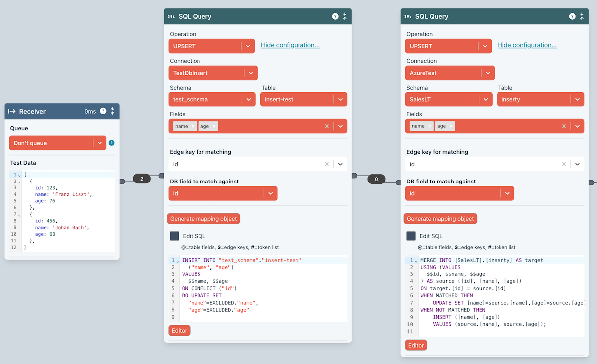
Task: Collapse the first SQL Query node
Action: point(345,16)
